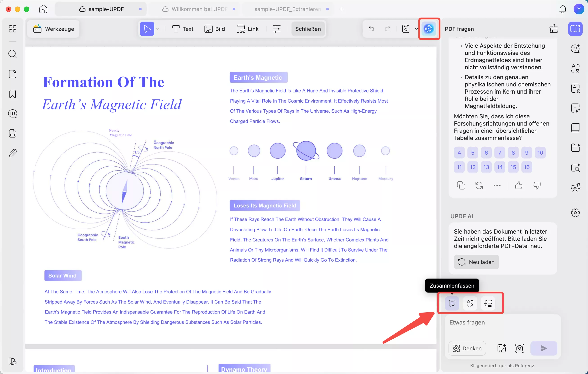Open the search in the left sidebar
The width and height of the screenshot is (588, 374).
click(12, 54)
